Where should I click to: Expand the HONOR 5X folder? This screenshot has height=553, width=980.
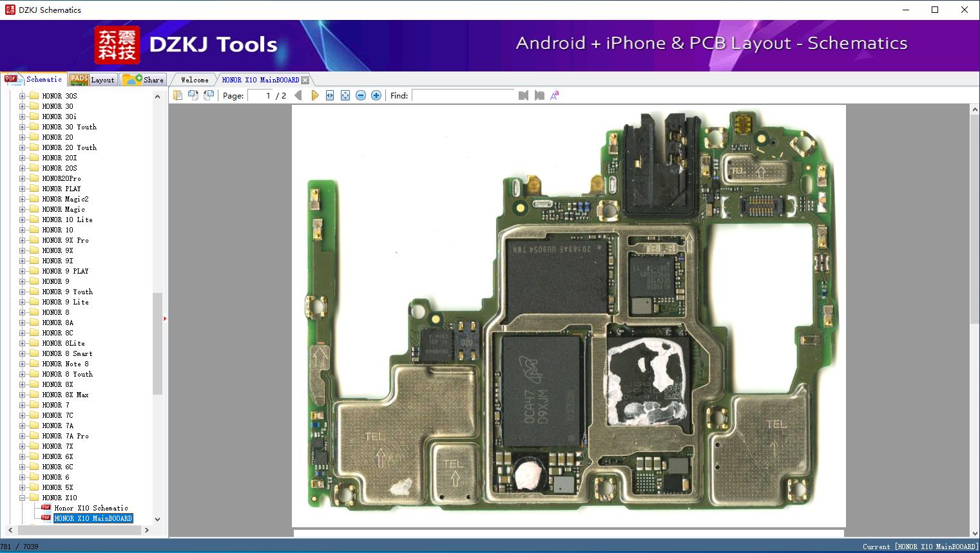click(22, 487)
